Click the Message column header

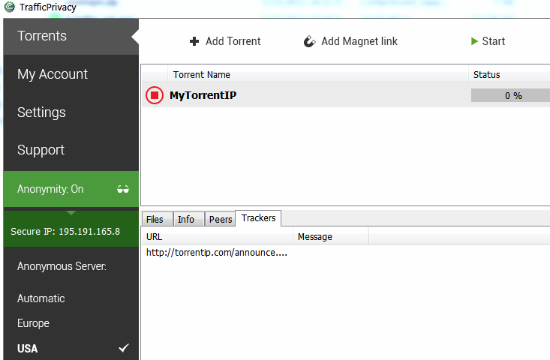point(331,237)
